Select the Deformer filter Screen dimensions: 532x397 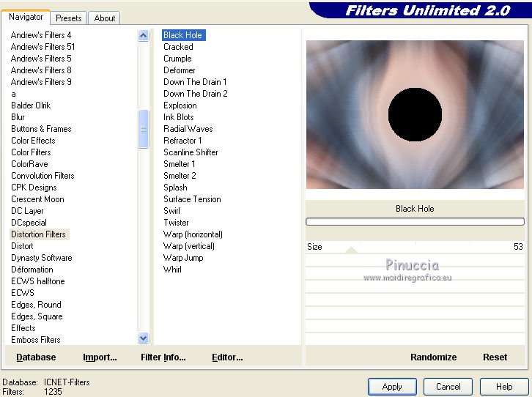coord(179,70)
